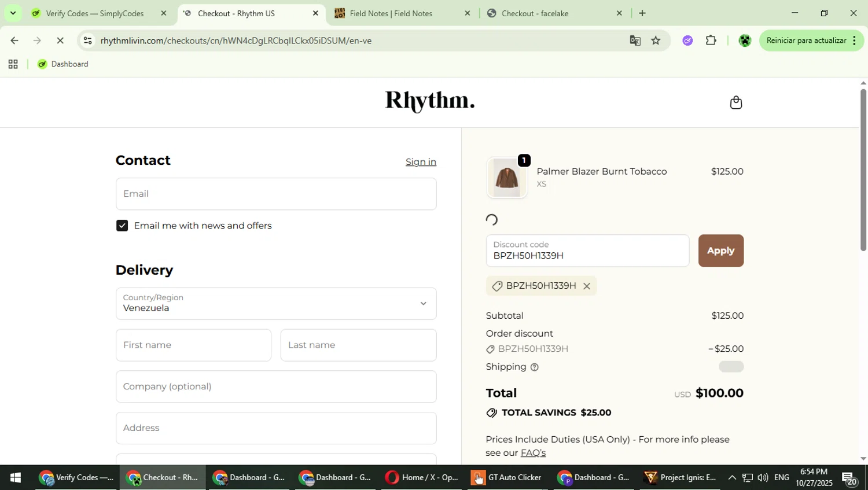Open the tab search dropdown arrow
Viewport: 868px width, 490px height.
[x=13, y=13]
